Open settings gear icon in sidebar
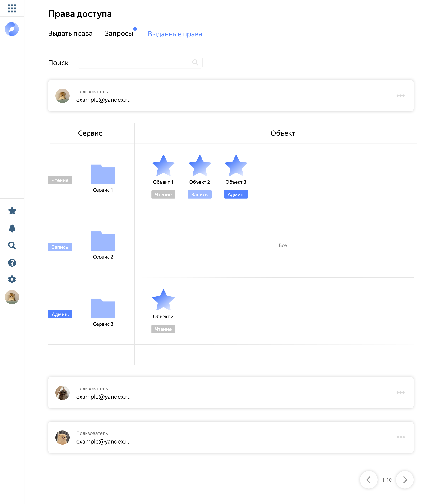This screenshot has height=504, width=436. [12, 280]
